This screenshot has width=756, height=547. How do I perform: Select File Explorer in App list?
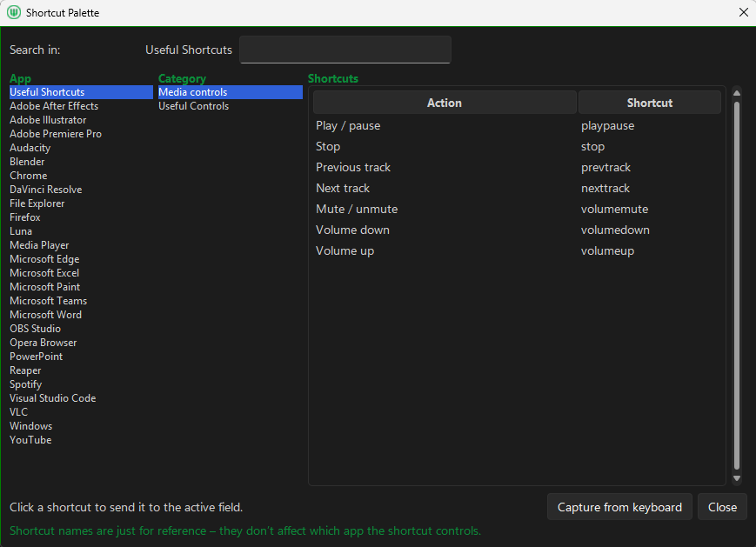[x=37, y=203]
